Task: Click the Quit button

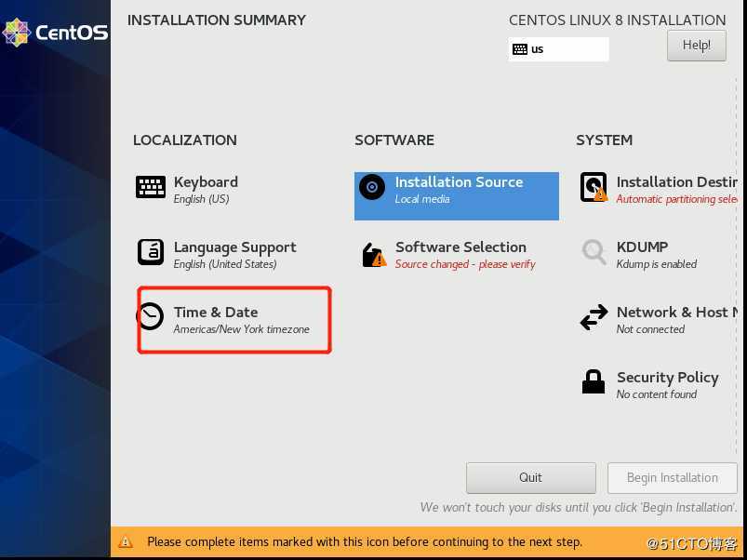Action: [x=530, y=477]
